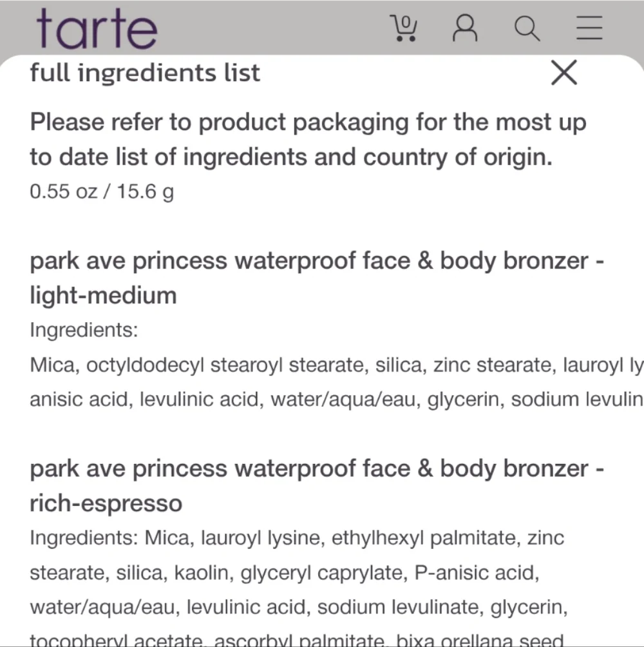
Task: Click the word Mica in ingredients
Action: [x=52, y=365]
